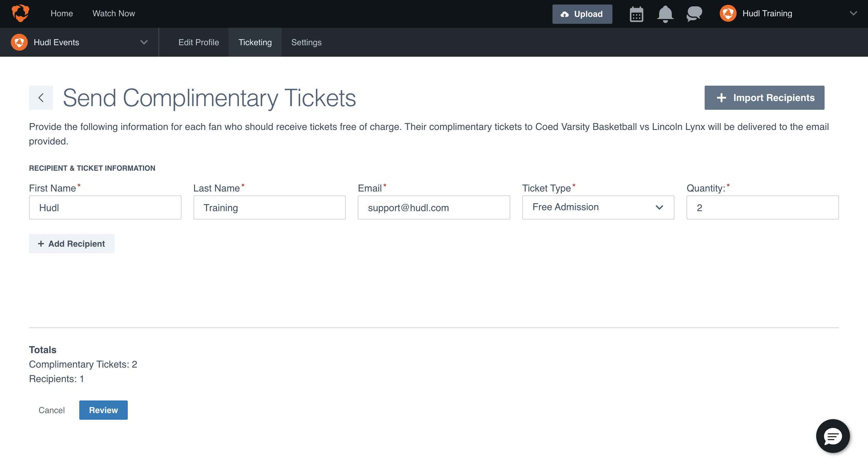The image size is (868, 468).
Task: Expand the Hudl Events team switcher
Action: pos(144,42)
